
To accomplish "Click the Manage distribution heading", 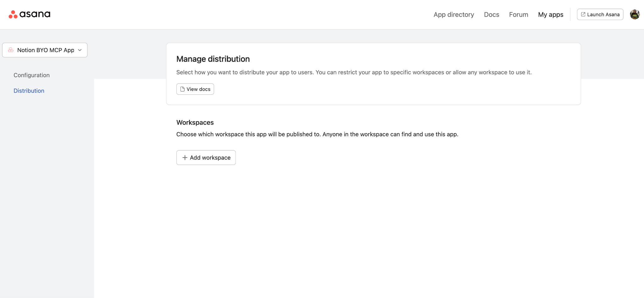I will (x=213, y=59).
